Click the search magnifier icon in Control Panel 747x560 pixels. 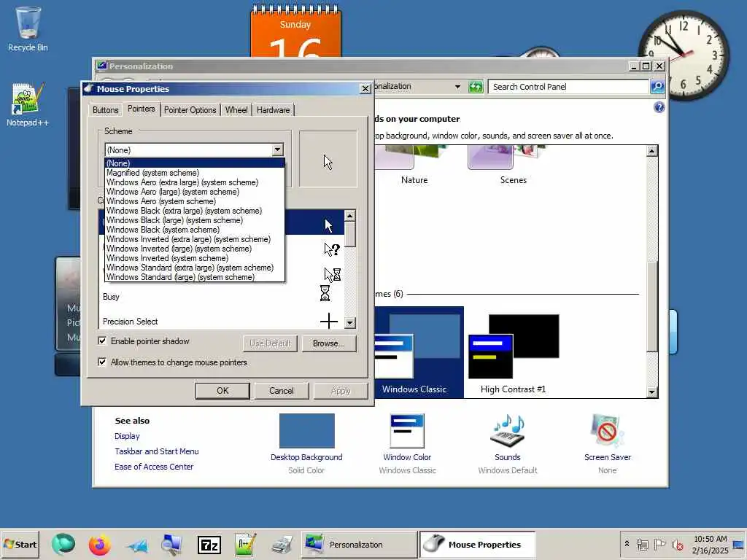coord(657,87)
